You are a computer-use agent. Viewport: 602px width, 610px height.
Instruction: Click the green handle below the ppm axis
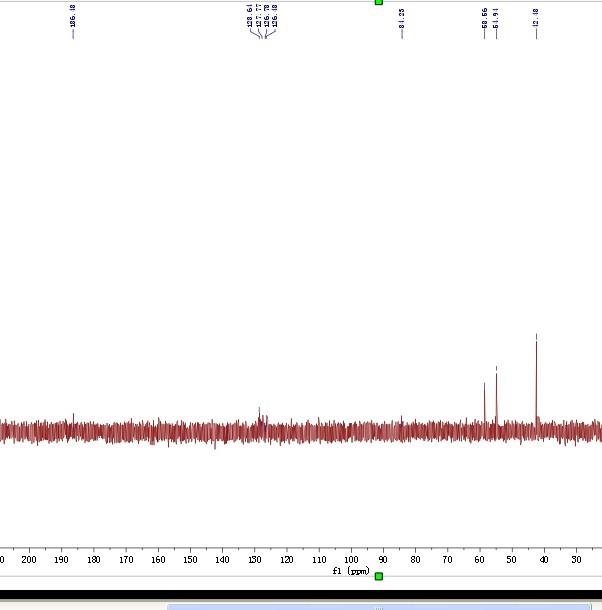pyautogui.click(x=379, y=576)
